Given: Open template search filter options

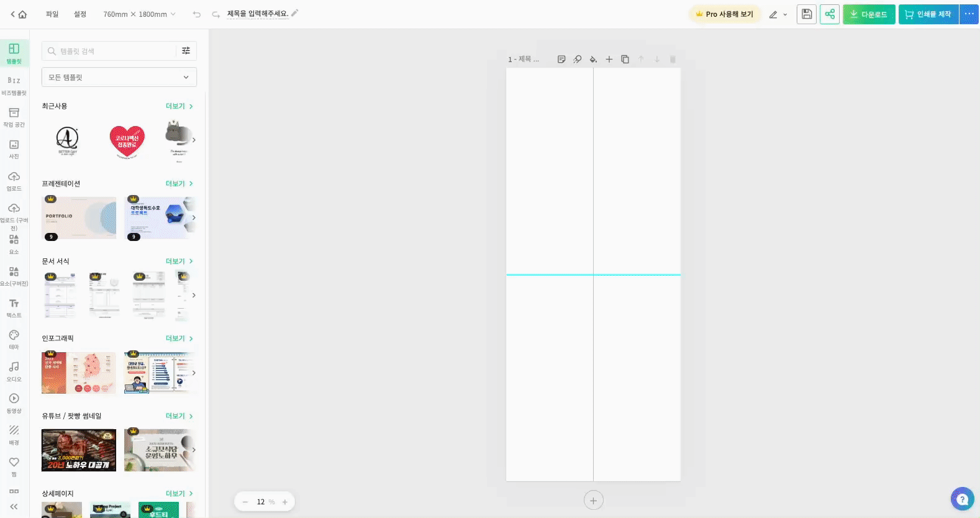Looking at the screenshot, I should click(186, 51).
